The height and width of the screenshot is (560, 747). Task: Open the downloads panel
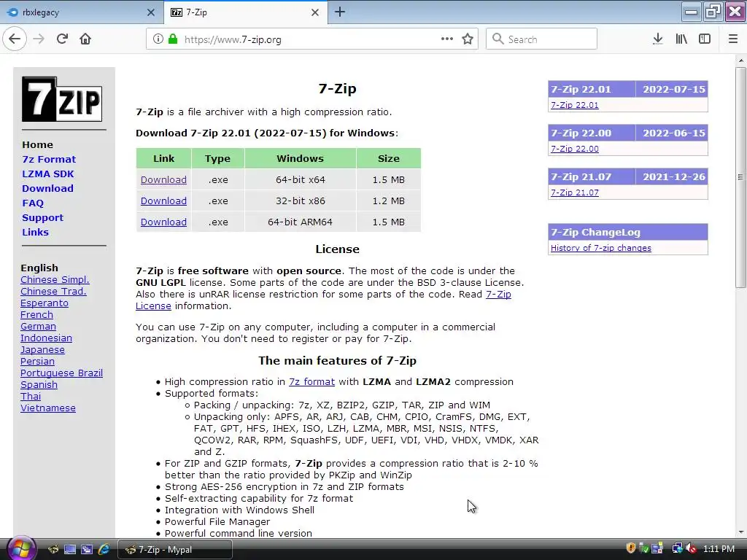coord(658,39)
